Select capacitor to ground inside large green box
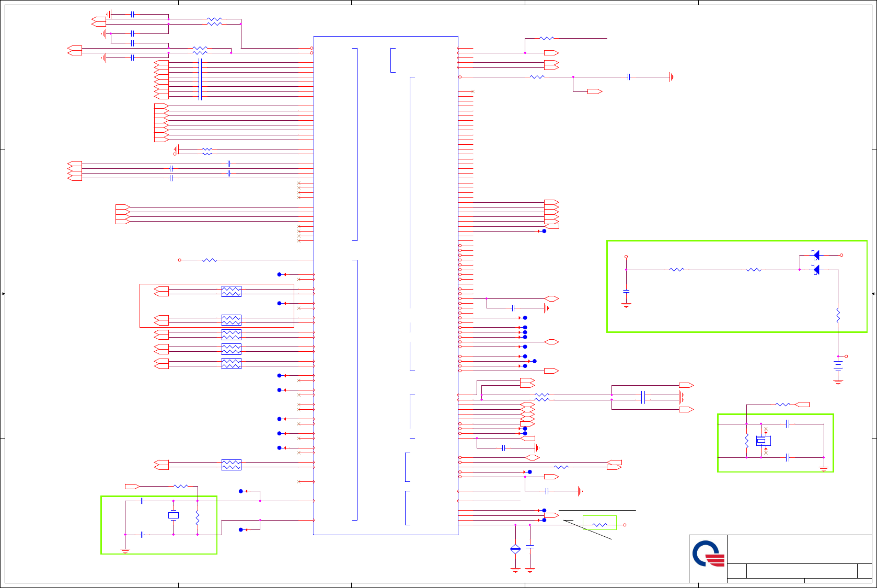Viewport: 877px width, 588px height. coord(626,291)
